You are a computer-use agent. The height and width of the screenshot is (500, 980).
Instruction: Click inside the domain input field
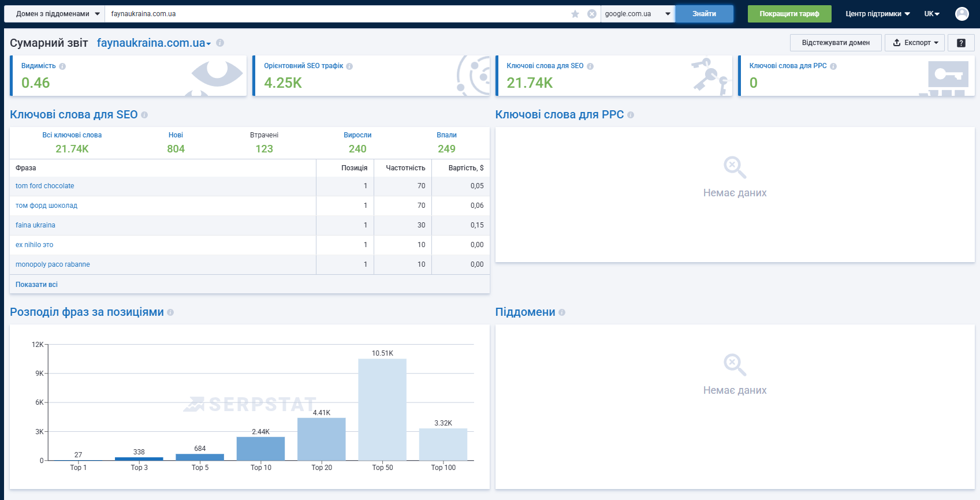338,14
